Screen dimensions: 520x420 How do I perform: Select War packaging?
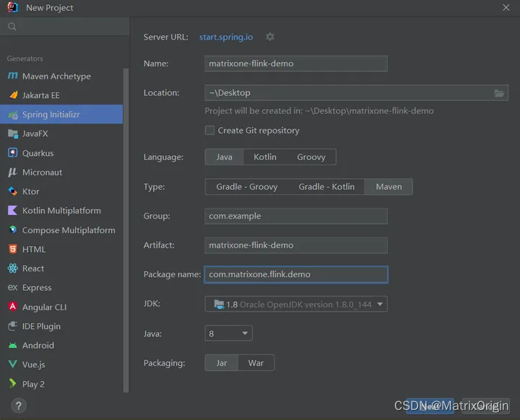[256, 363]
